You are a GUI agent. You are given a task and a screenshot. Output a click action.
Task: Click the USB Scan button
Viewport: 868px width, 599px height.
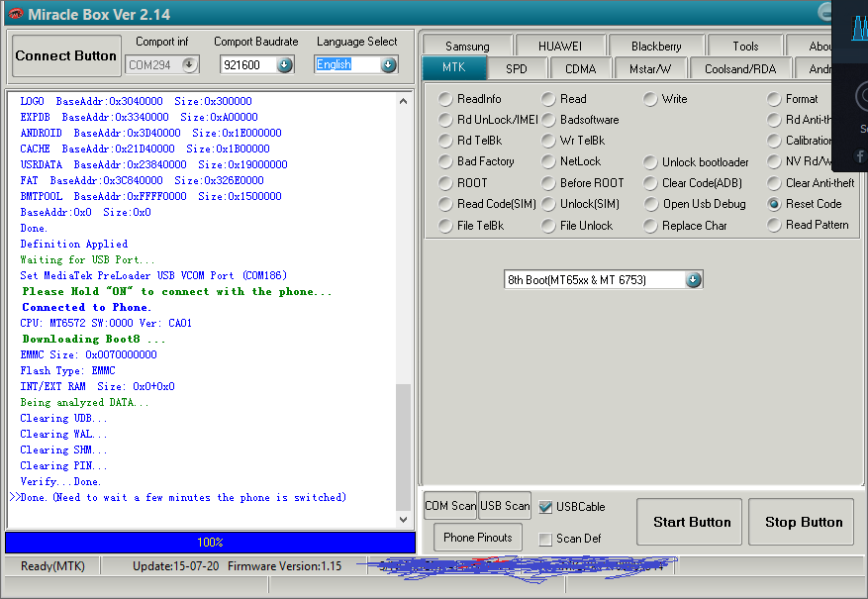tap(505, 506)
